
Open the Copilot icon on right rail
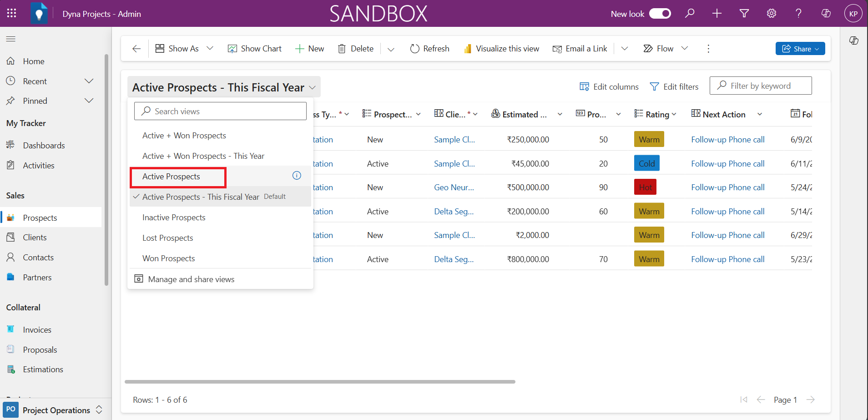(x=854, y=40)
